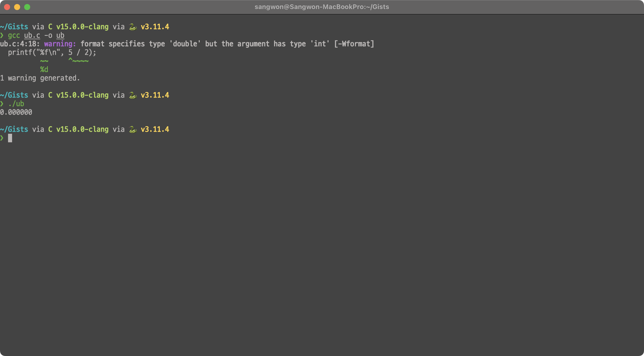Click the '1 warning generated.' line

40,78
